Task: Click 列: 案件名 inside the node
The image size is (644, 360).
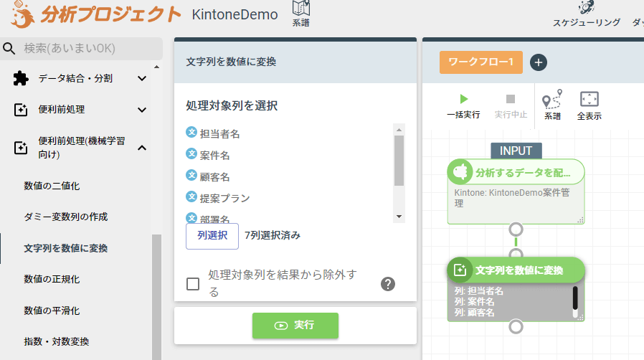Action: pos(474,302)
